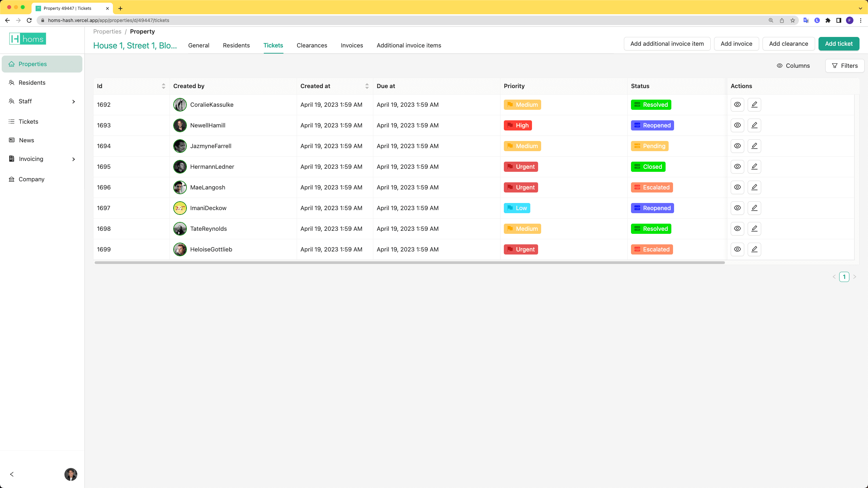View ticket 1693 with eye icon

tap(737, 125)
